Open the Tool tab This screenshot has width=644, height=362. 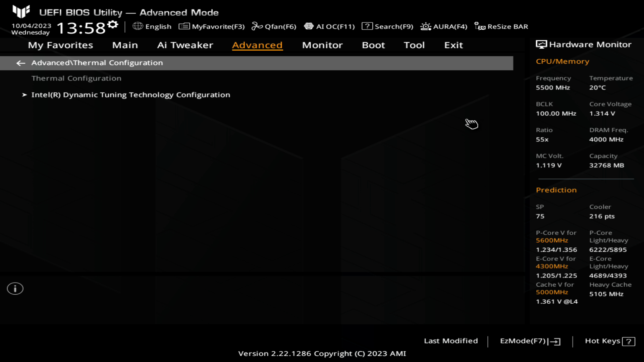coord(414,45)
